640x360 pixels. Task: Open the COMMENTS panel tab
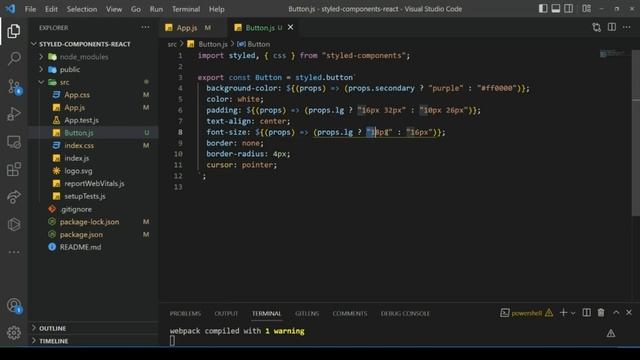click(x=350, y=313)
